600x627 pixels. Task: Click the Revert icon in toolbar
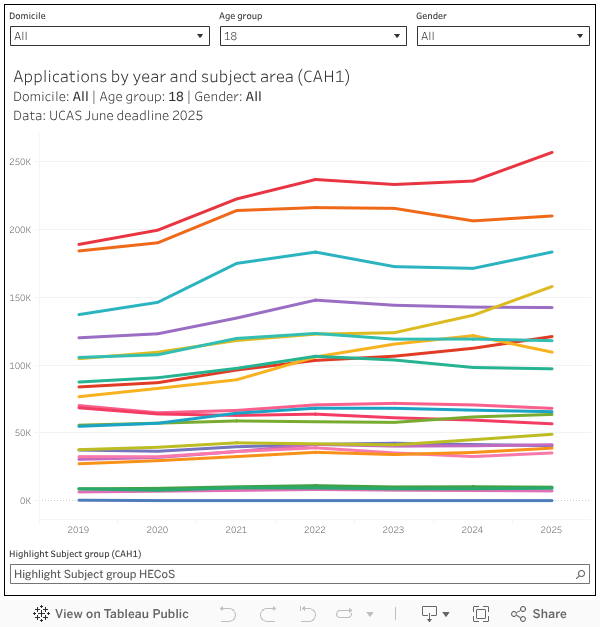[x=308, y=613]
